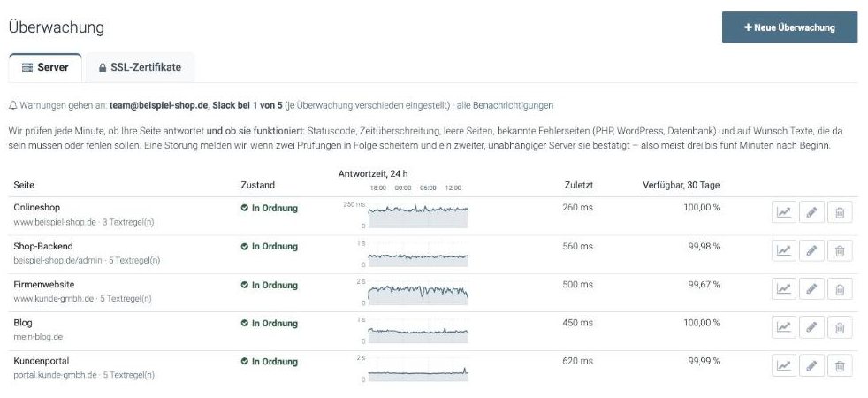Click the Onlineshop response time sparkline
Viewport: 868px width, 398px height.
[418, 217]
